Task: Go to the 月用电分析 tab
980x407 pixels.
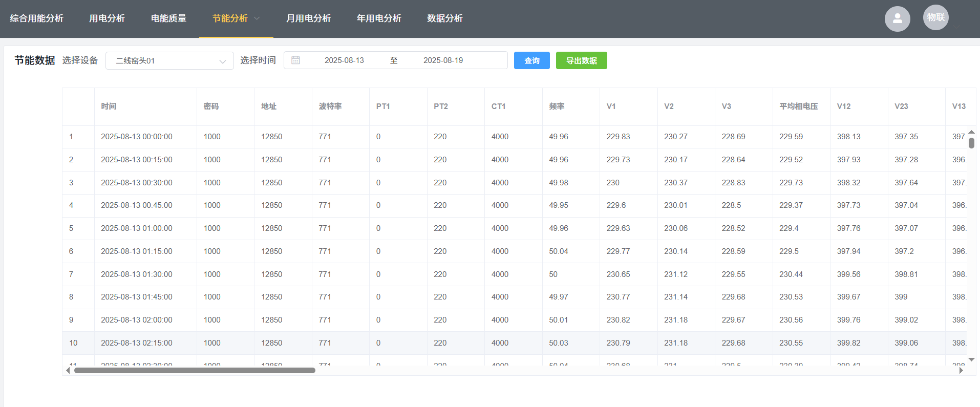Action: [308, 18]
